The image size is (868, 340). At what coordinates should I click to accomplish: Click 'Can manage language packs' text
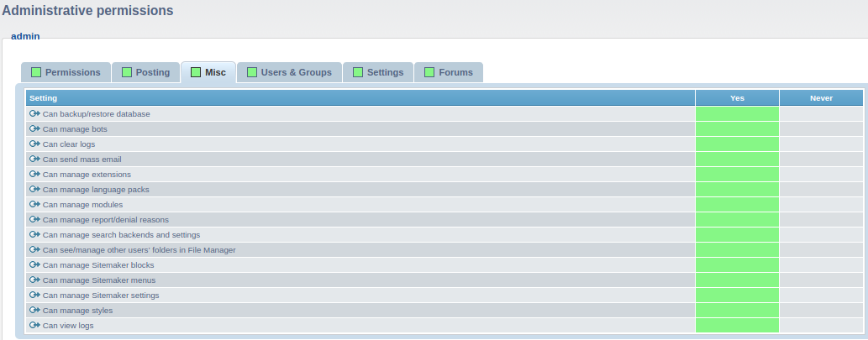[x=96, y=190]
